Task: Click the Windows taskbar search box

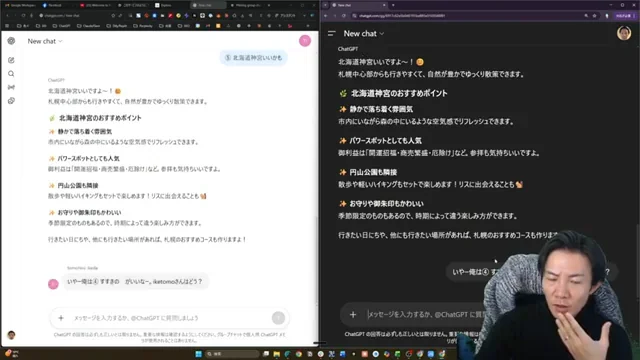Action: pos(232,354)
